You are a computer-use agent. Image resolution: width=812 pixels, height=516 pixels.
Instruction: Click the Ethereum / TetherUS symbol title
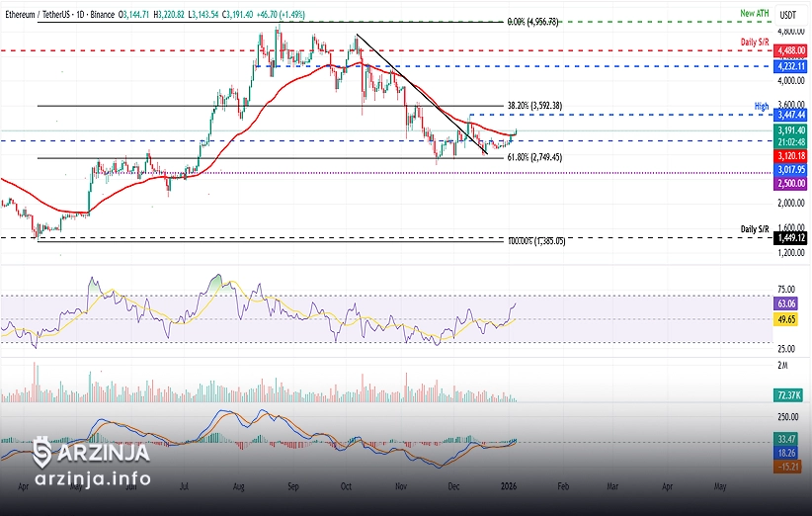40,15
